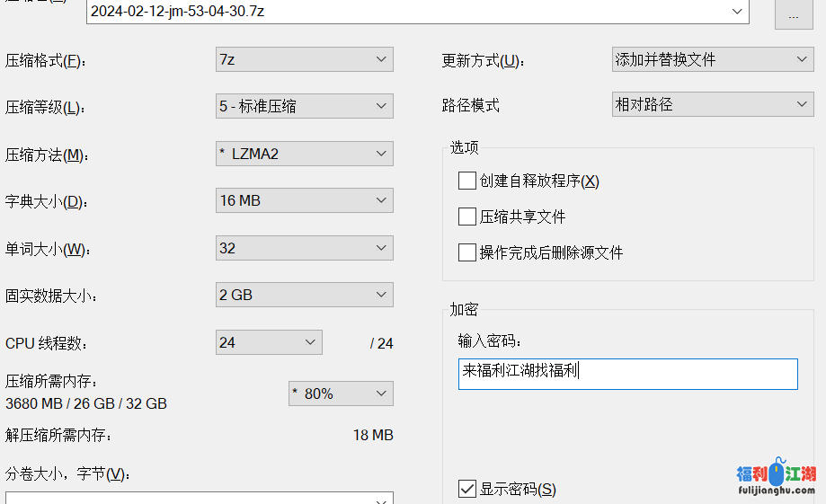The width and height of the screenshot is (826, 504).
Task: Click the archive filename text field
Action: [x=404, y=12]
